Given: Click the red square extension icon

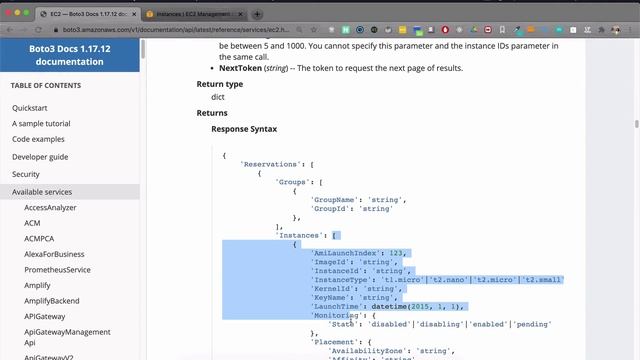Looking at the screenshot, I should pos(488,30).
